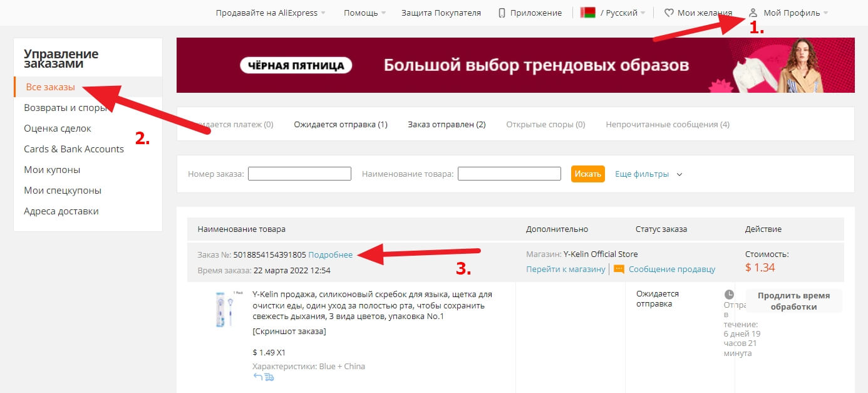
Task: Open the Y-Kelin product thumbnail image
Action: tap(224, 308)
